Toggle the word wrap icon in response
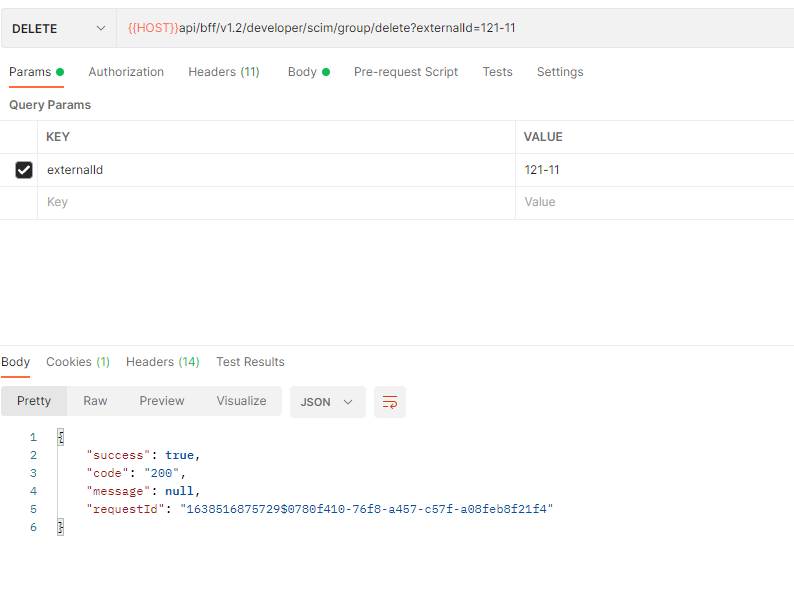 (x=390, y=402)
